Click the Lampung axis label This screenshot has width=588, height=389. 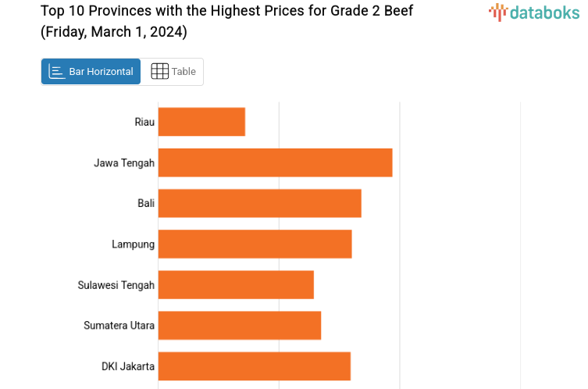point(133,244)
